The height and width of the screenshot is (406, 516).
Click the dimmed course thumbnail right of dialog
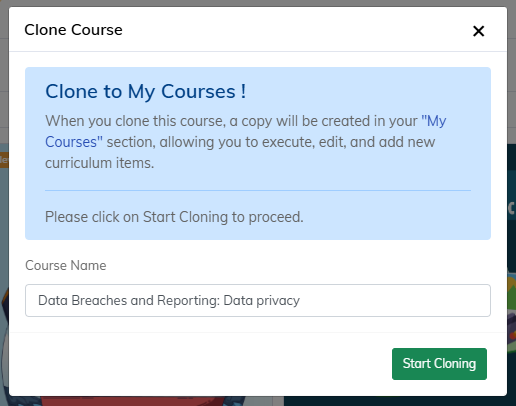[511, 267]
